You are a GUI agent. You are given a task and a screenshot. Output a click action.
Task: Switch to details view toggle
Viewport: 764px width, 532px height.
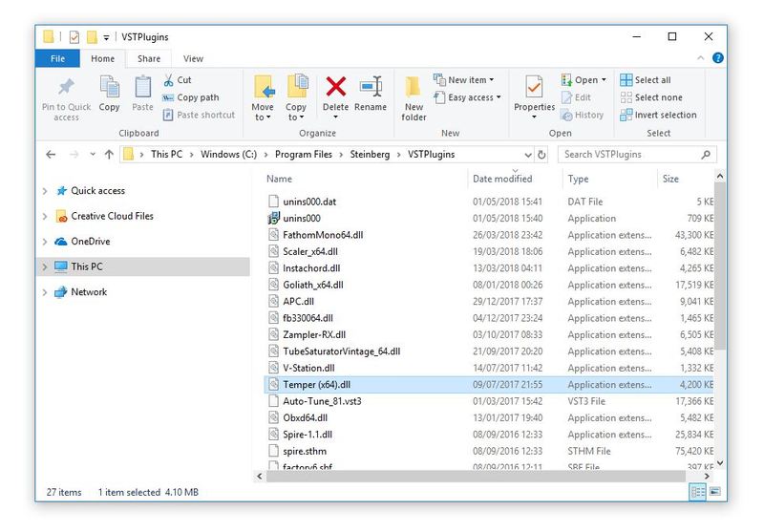click(x=697, y=492)
